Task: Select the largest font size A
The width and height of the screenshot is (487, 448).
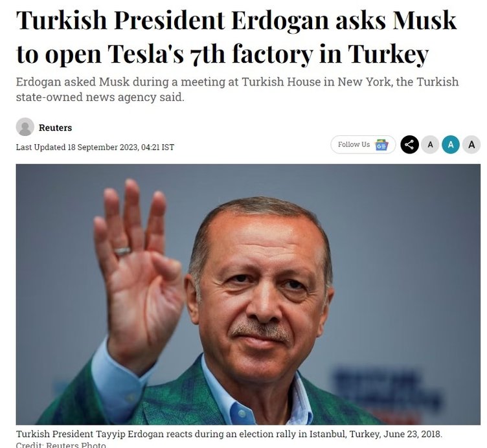Action: coord(471,144)
